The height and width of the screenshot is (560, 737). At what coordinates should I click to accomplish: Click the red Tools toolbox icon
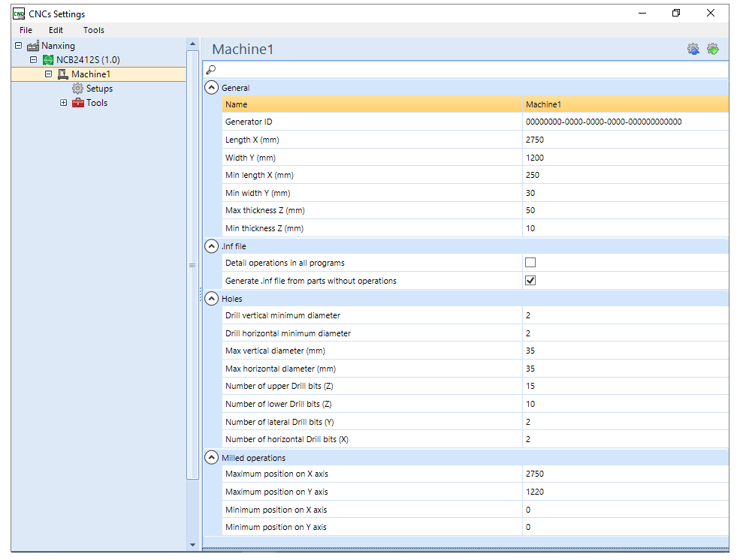click(x=78, y=103)
